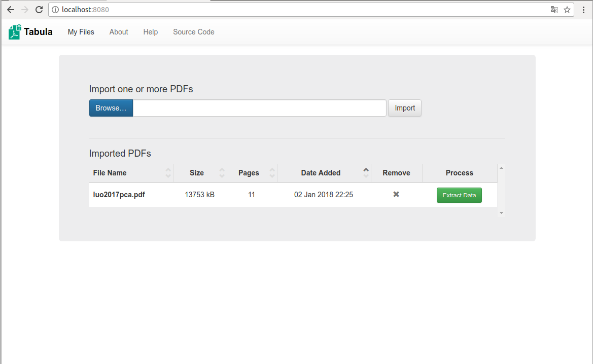Click the site info icon in address bar
The height and width of the screenshot is (364, 593).
tap(55, 10)
